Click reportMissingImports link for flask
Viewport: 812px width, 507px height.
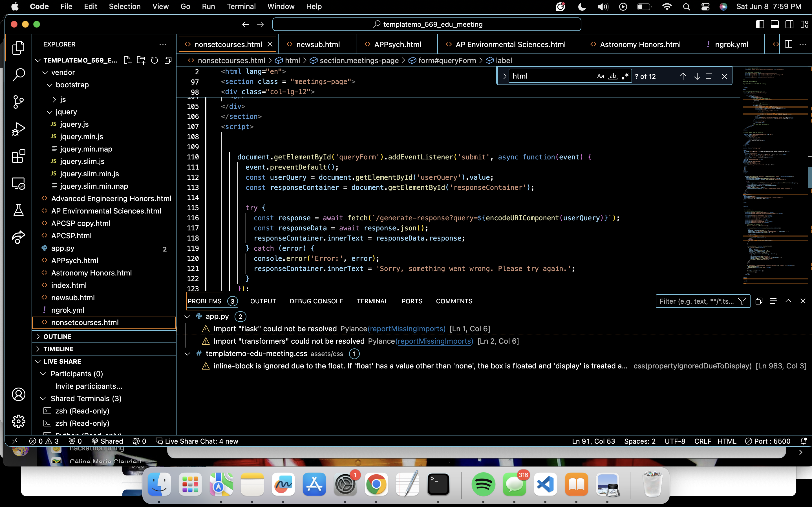click(406, 329)
